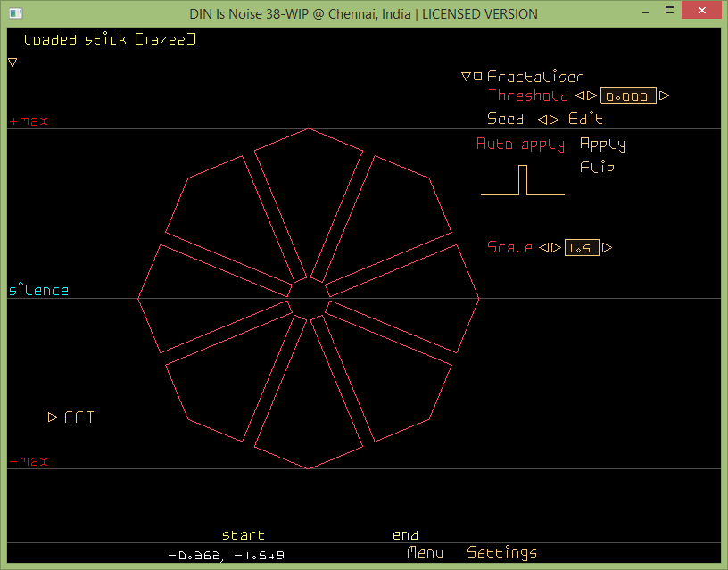Image resolution: width=728 pixels, height=570 pixels.
Task: Expand the FFT panel
Action: coord(53,417)
